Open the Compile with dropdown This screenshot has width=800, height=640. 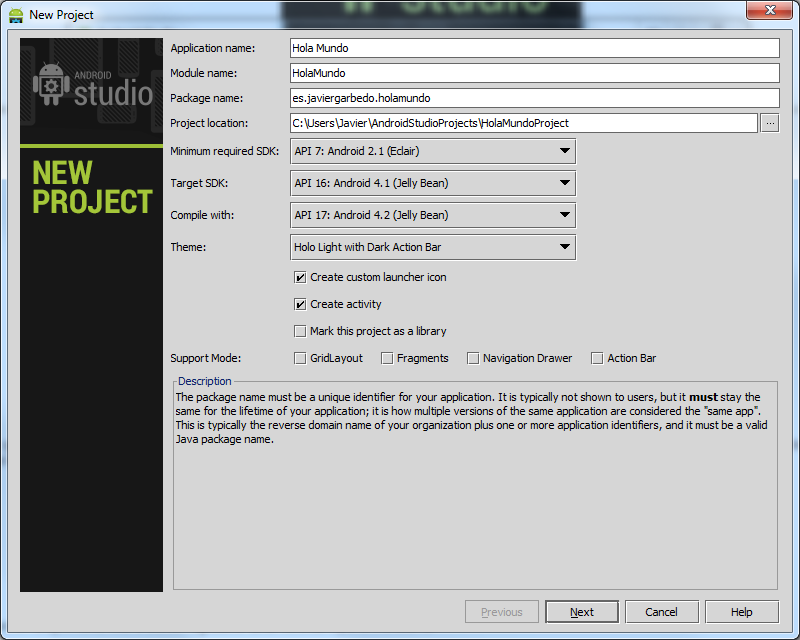click(432, 215)
